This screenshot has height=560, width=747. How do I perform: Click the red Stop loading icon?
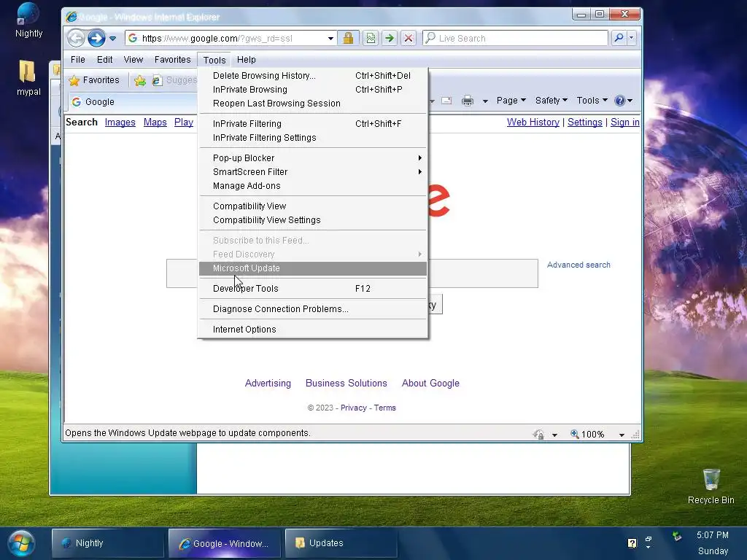tap(409, 38)
